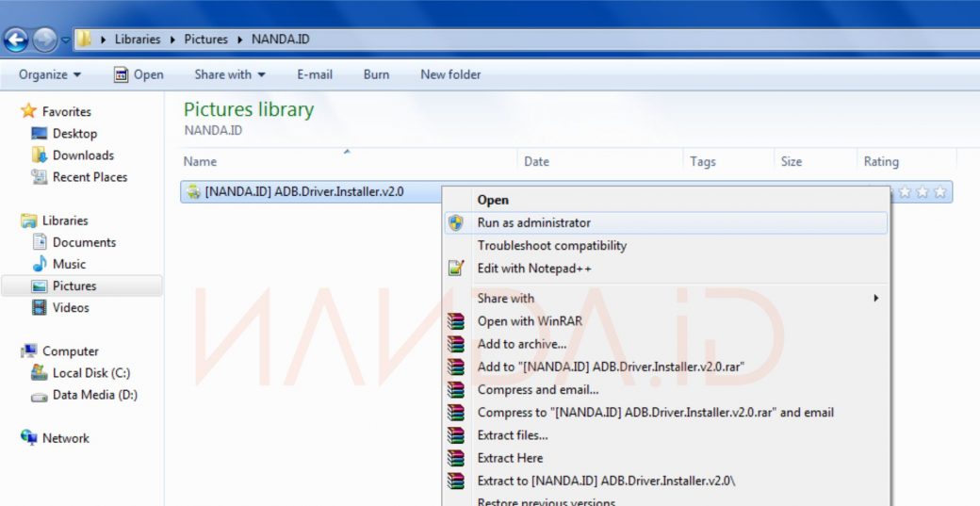The height and width of the screenshot is (506, 980).
Task: Open the Organize dropdown menu
Action: [49, 74]
